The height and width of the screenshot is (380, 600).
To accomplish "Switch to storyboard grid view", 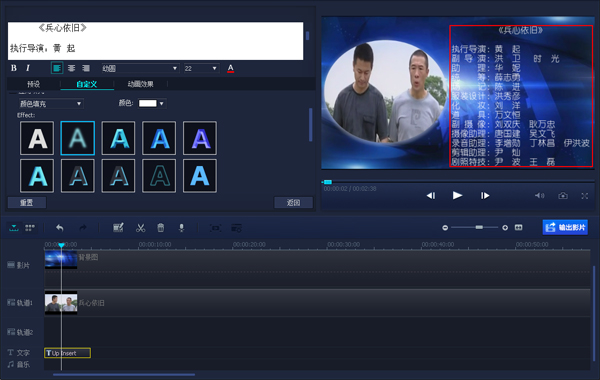I will pos(30,228).
